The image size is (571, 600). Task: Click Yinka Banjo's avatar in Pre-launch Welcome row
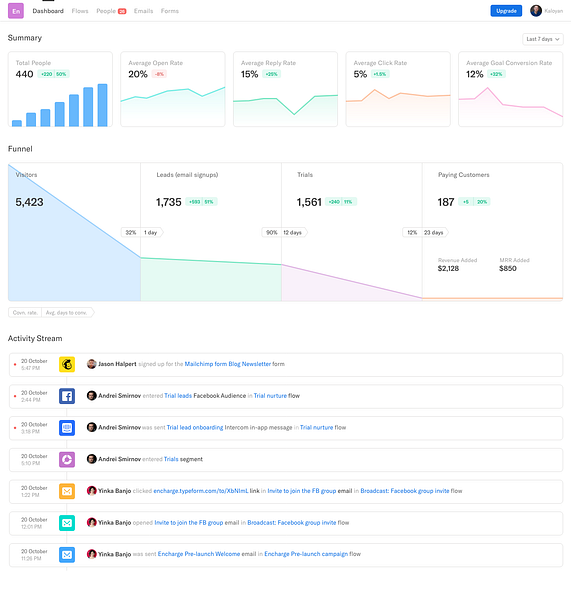[91, 554]
